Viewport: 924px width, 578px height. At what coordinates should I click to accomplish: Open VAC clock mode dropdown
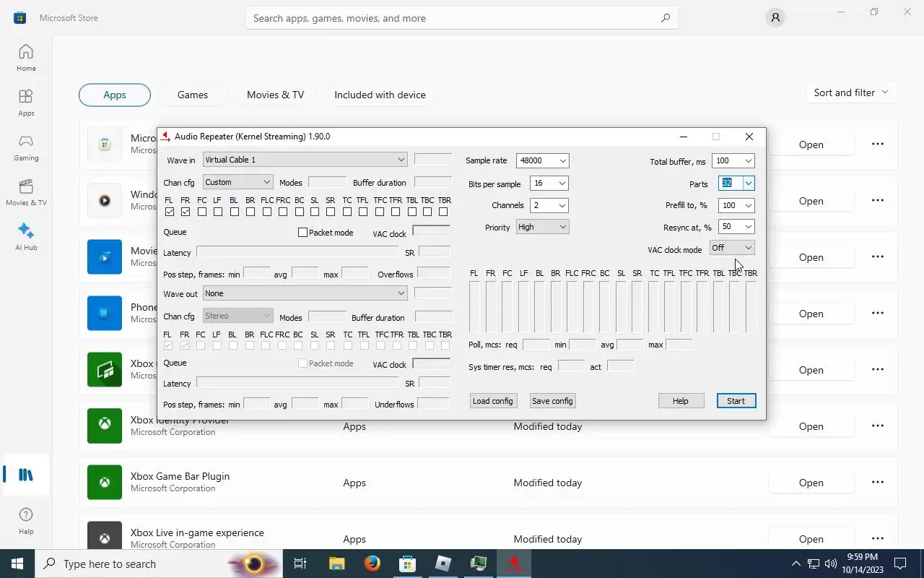click(x=732, y=248)
